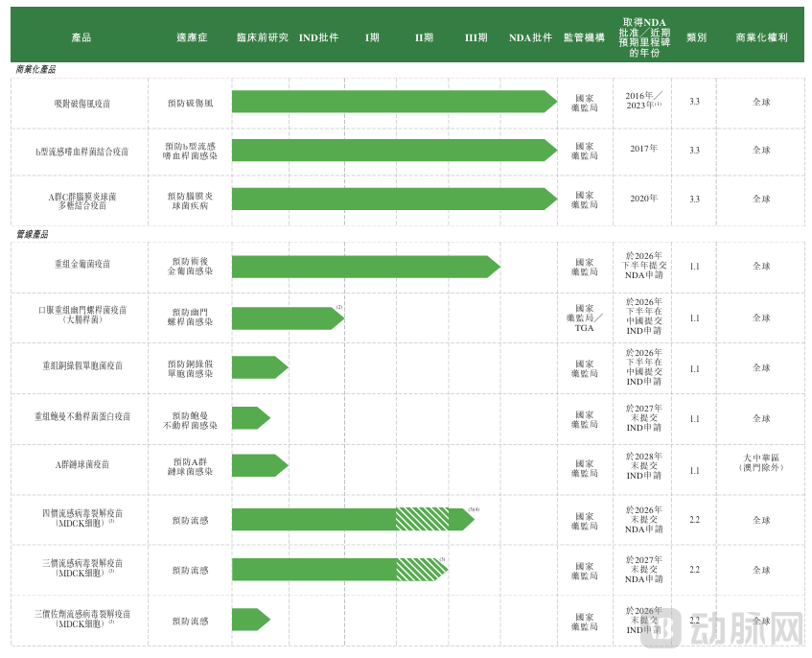Select product A群C群腦膜炎球菌多糖結合疫苗

[x=82, y=201]
